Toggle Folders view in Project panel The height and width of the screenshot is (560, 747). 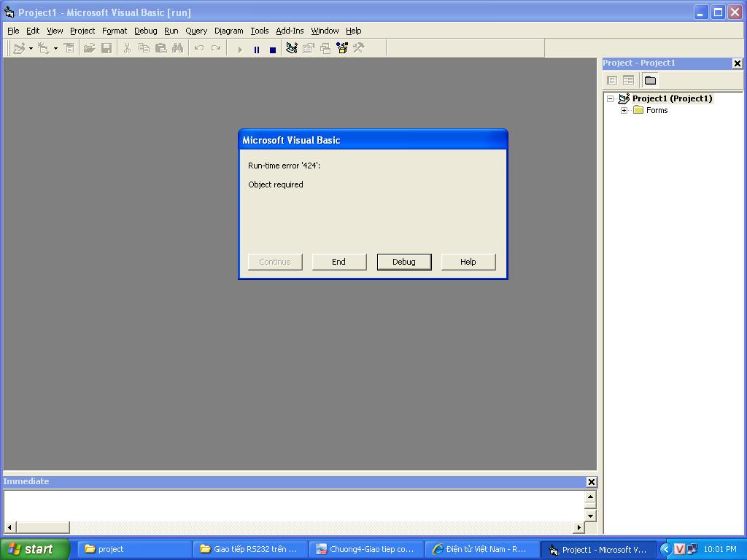pyautogui.click(x=650, y=80)
